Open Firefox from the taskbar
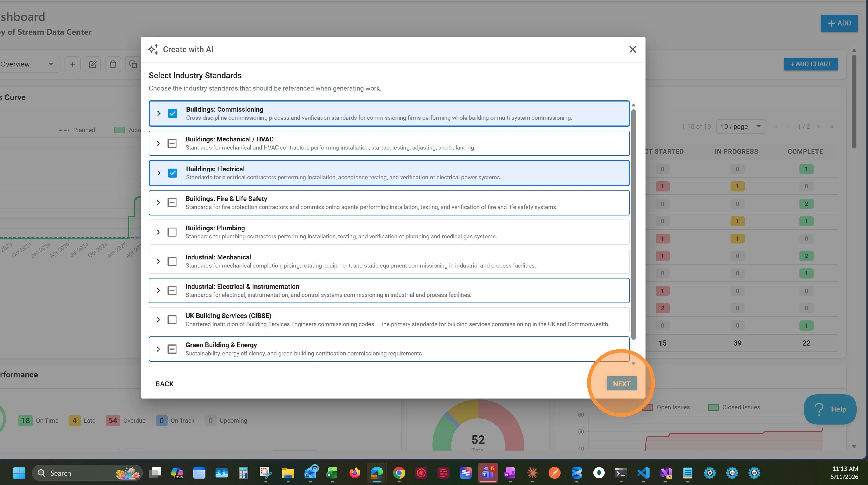The image size is (868, 485). click(354, 473)
